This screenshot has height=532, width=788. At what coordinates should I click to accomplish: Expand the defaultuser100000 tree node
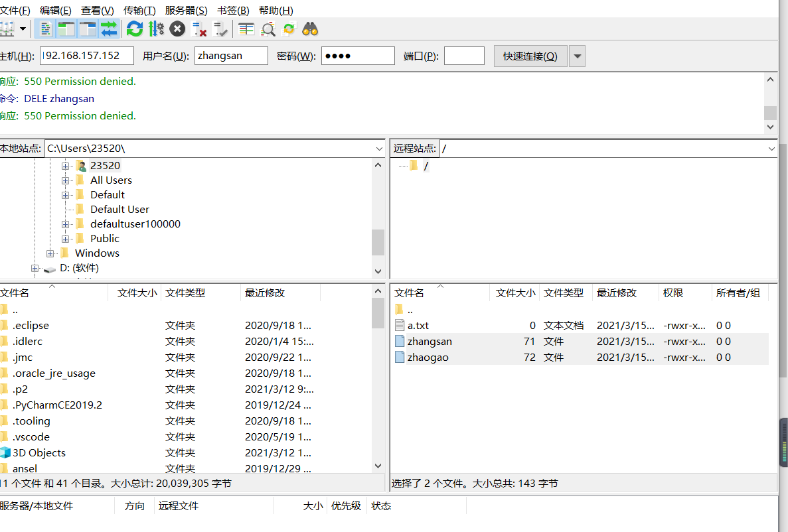tap(65, 224)
